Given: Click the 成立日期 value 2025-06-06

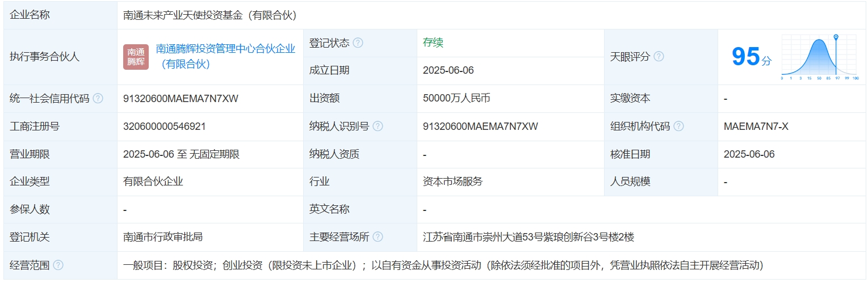Looking at the screenshot, I should pyautogui.click(x=448, y=70).
